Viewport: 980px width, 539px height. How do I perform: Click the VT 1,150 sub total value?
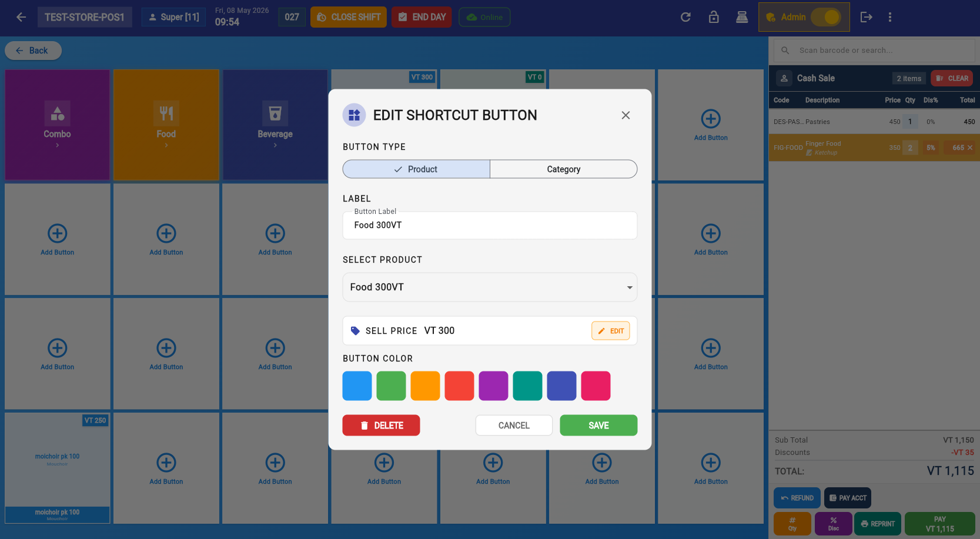point(958,440)
